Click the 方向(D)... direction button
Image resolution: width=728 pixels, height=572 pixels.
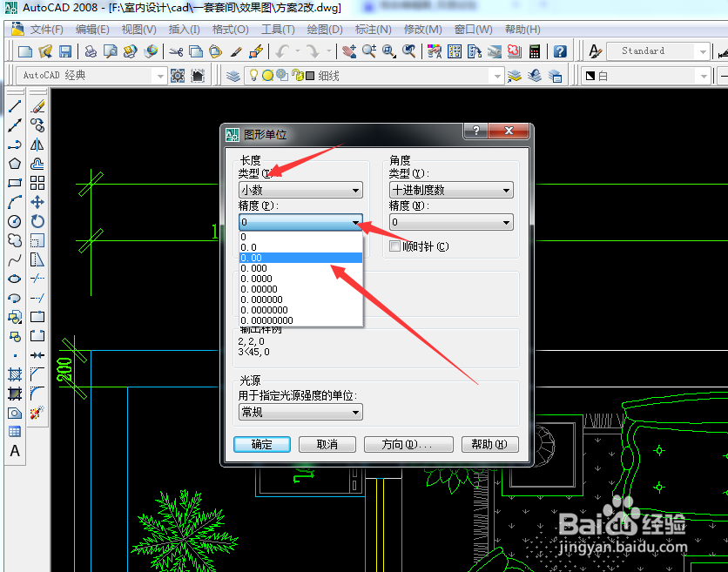point(408,444)
